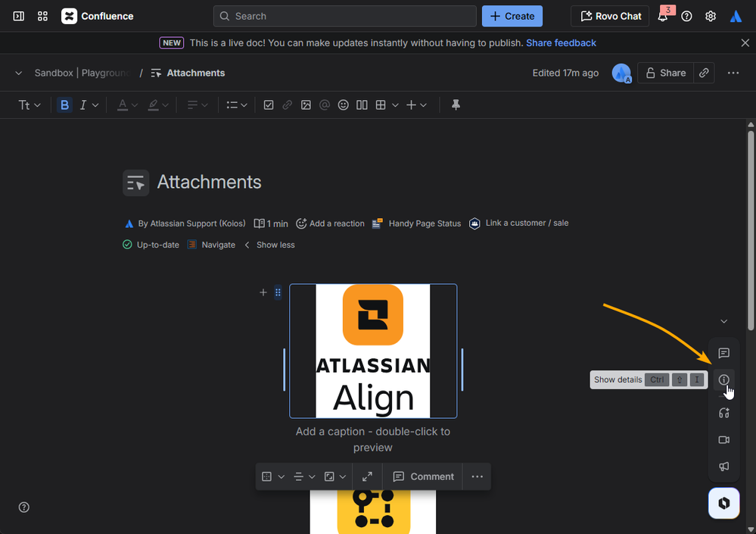
Task: Open the text color picker
Action: click(x=127, y=105)
